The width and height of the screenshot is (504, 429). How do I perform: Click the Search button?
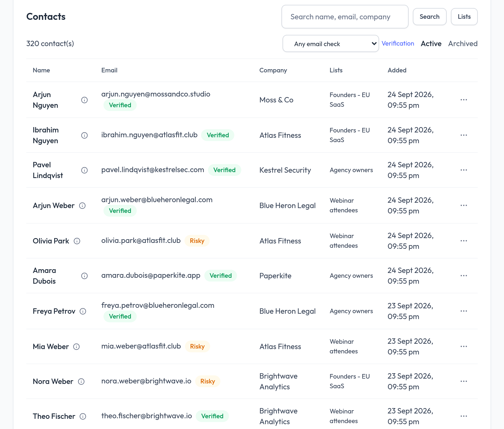[429, 17]
